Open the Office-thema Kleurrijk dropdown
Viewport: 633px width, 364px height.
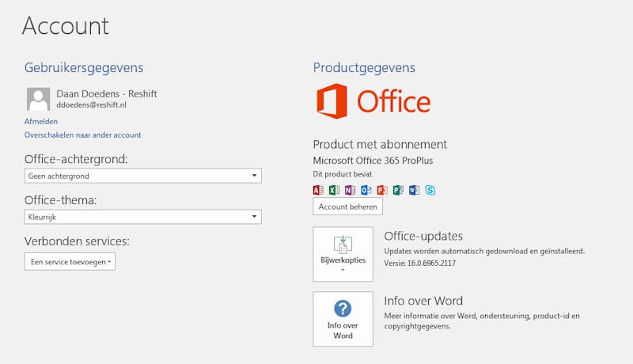pyautogui.click(x=143, y=217)
